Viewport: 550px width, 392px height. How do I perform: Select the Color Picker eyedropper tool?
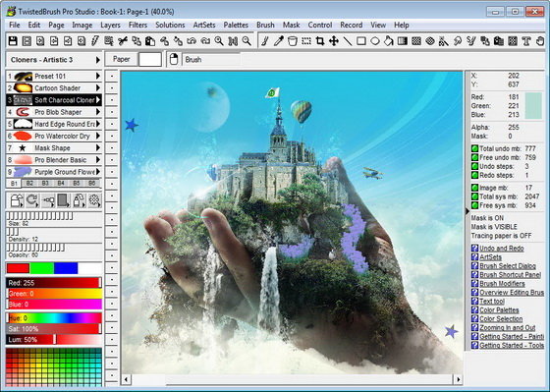click(x=279, y=41)
